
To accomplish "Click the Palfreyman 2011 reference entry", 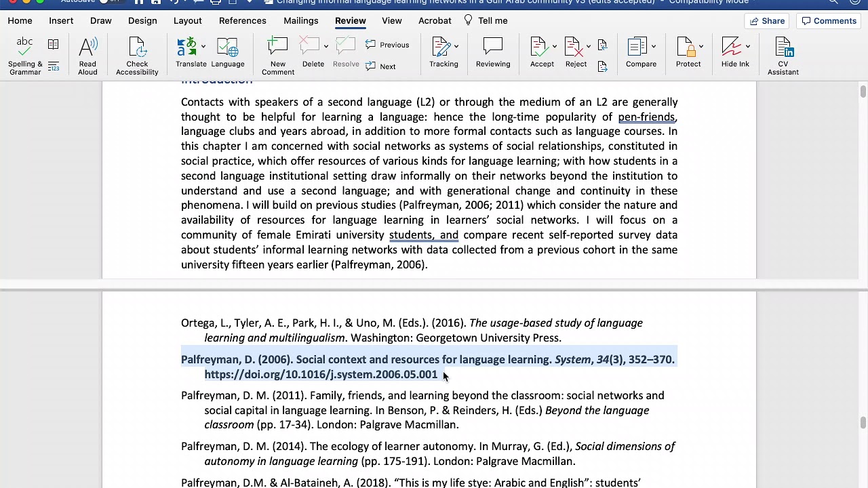I will pyautogui.click(x=422, y=410).
